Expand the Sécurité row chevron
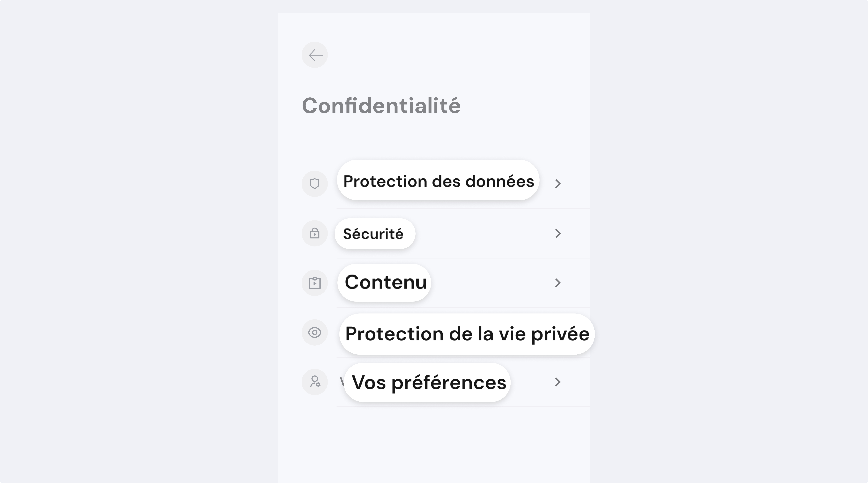The width and height of the screenshot is (868, 483). click(x=558, y=233)
